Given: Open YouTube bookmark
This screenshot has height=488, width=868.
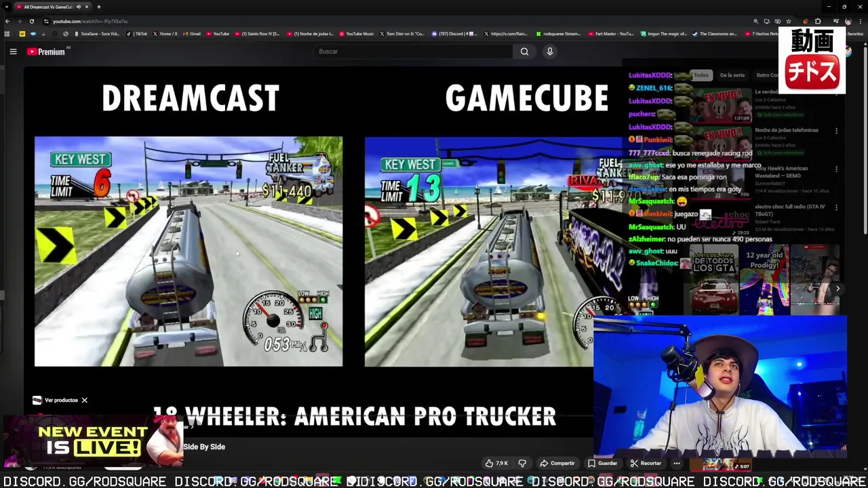Looking at the screenshot, I should click(218, 33).
